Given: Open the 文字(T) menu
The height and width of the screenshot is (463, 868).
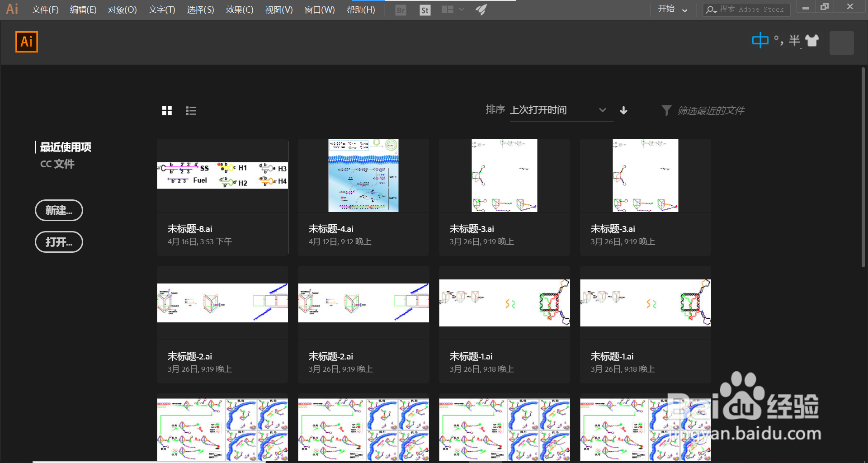Looking at the screenshot, I should point(162,9).
